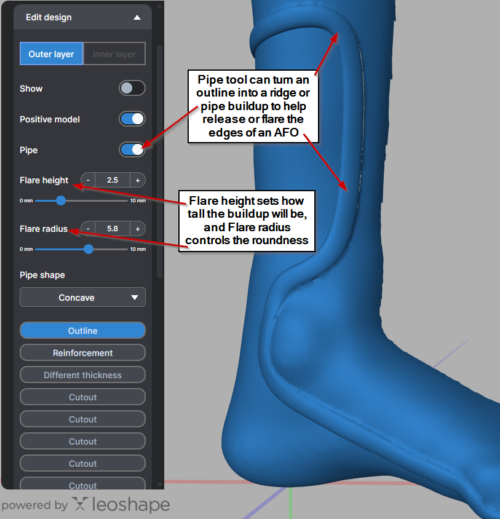The height and width of the screenshot is (519, 500).
Task: Click the Flare height label text
Action: point(44,180)
